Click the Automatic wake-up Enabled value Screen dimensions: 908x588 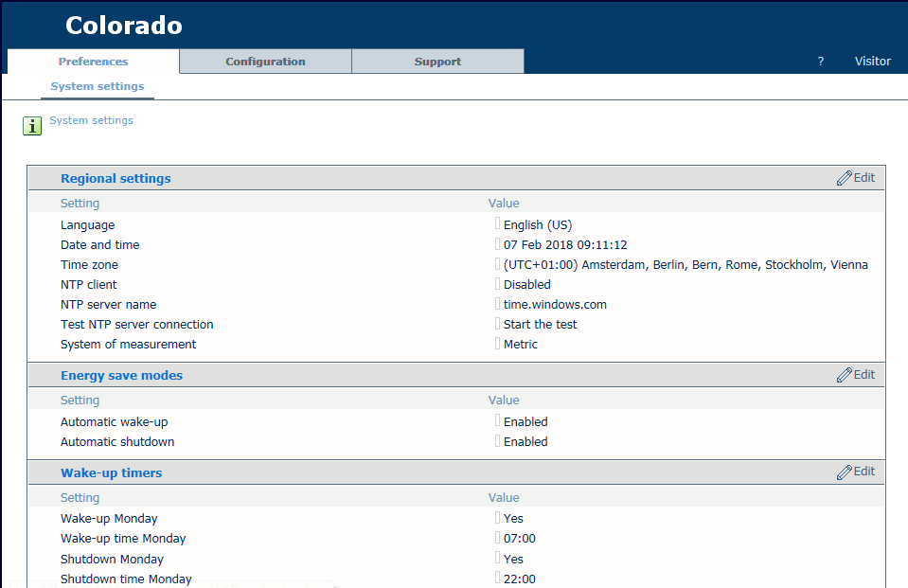coord(525,422)
